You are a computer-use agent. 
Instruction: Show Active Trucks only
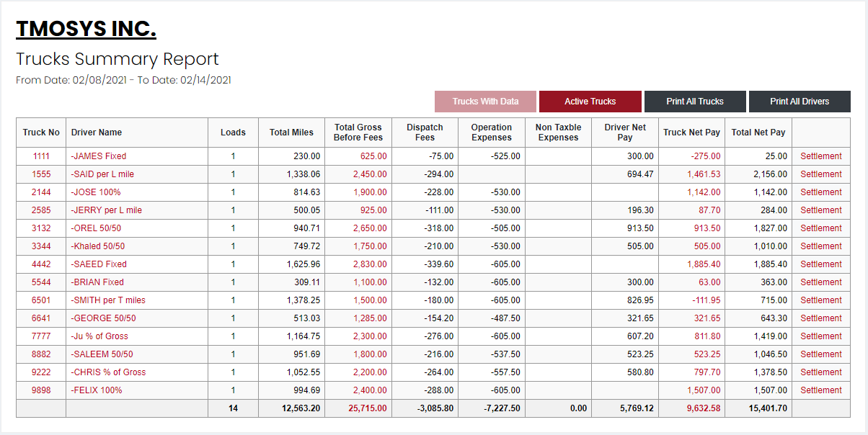pyautogui.click(x=590, y=102)
